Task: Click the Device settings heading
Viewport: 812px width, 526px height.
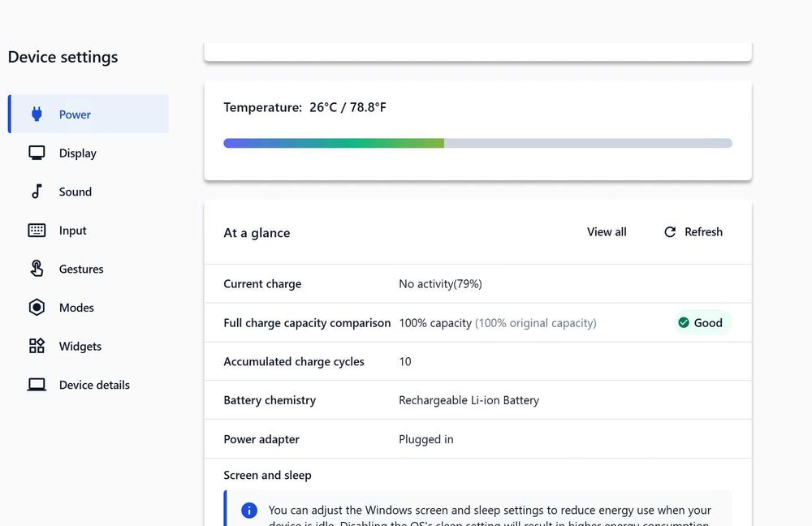Action: [63, 57]
